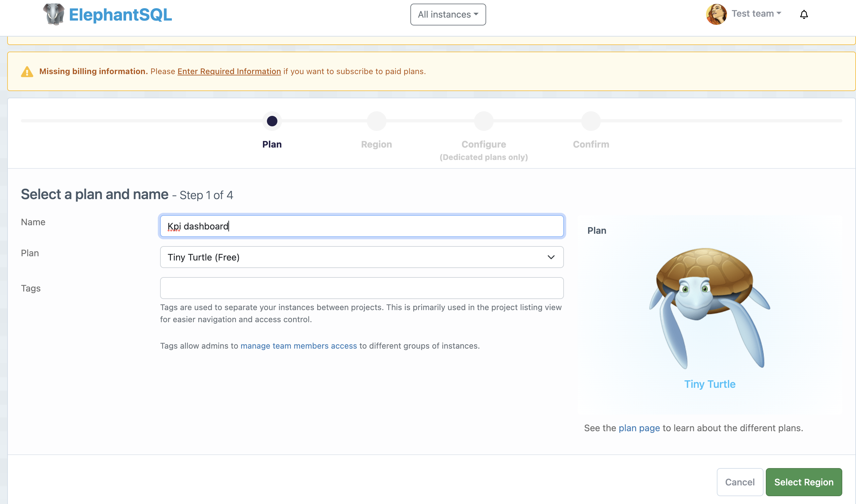Cancel the instance creation
Image resolution: width=856 pixels, height=504 pixels.
(740, 482)
